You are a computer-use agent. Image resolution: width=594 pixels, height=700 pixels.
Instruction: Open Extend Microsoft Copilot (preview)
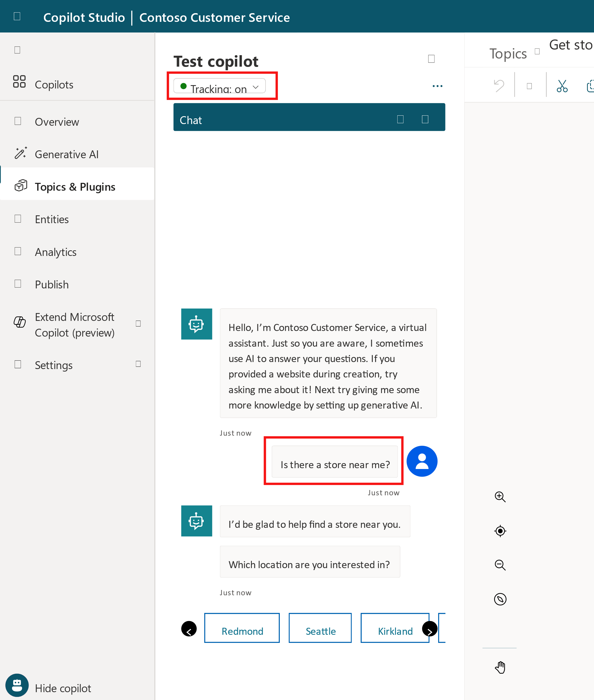click(74, 325)
